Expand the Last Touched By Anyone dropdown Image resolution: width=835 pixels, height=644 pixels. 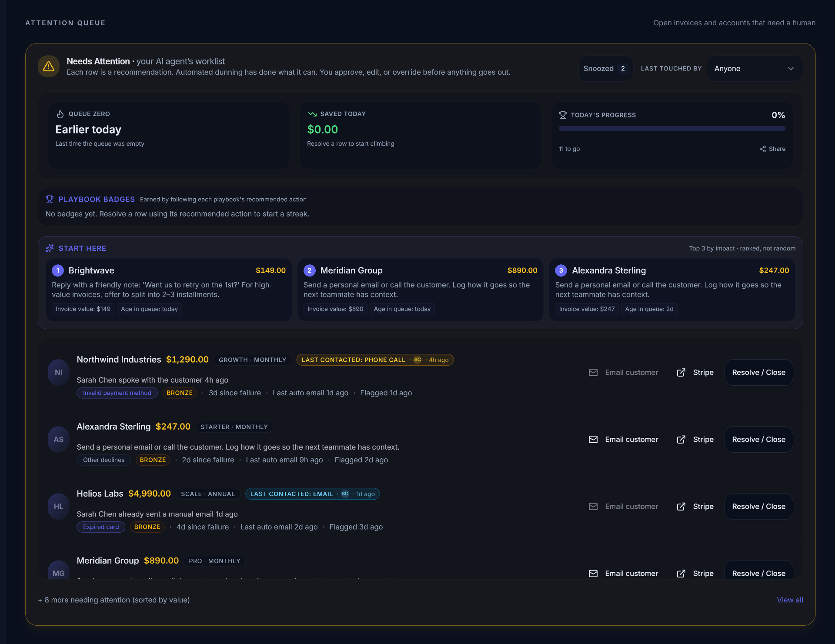755,69
